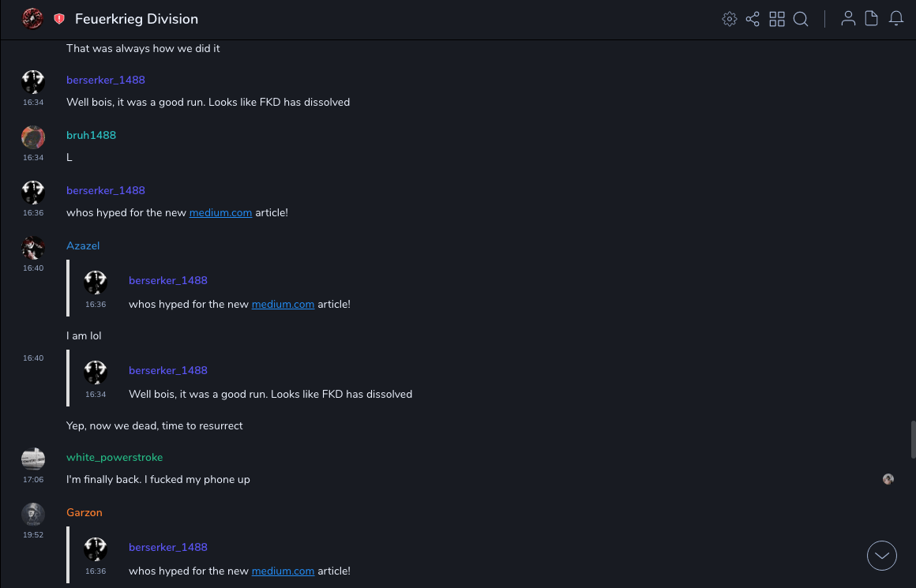Click the vertical scrollbar thumb
This screenshot has width=916, height=588.
tap(913, 439)
